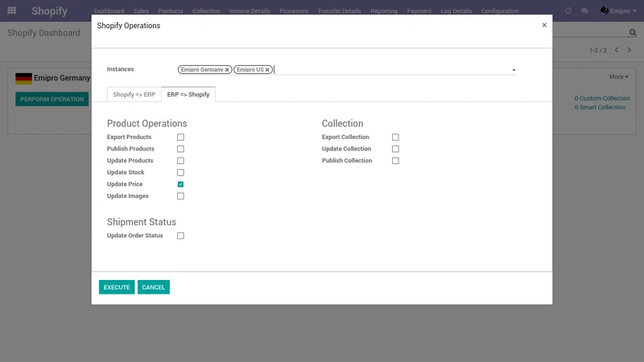Enable the Publish Products checkbox
This screenshot has width=644, height=362.
click(180, 149)
